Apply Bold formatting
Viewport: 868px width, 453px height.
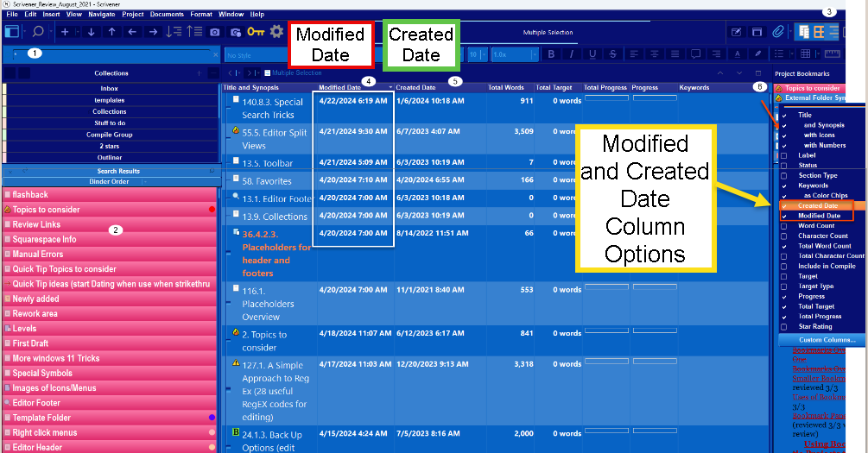(x=551, y=54)
